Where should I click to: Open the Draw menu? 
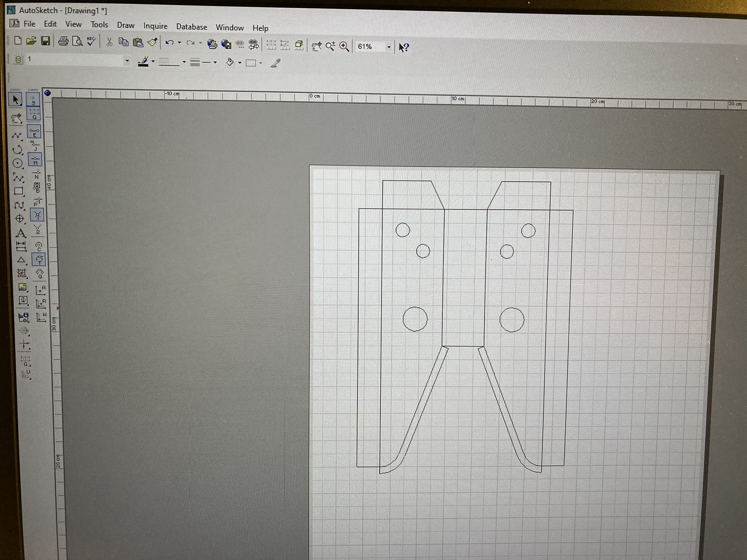125,25
